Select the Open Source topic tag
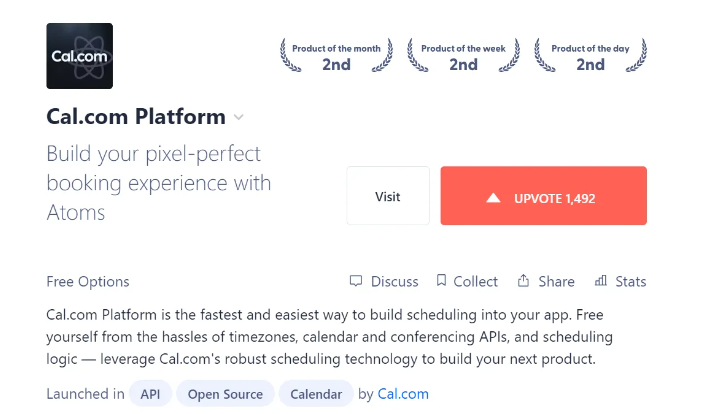This screenshot has height=414, width=714. pos(225,394)
